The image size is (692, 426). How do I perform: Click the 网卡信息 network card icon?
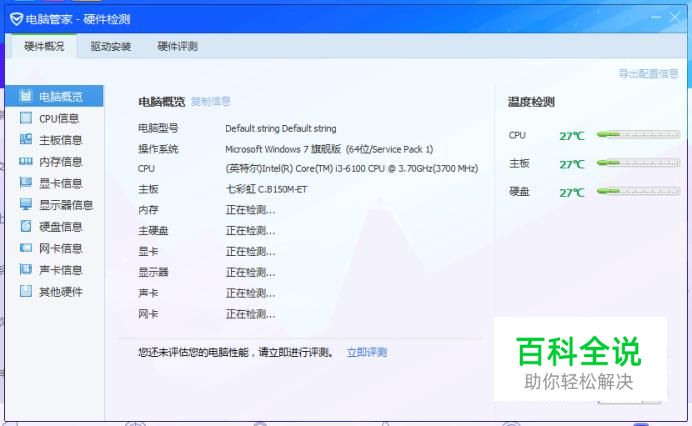[26, 248]
